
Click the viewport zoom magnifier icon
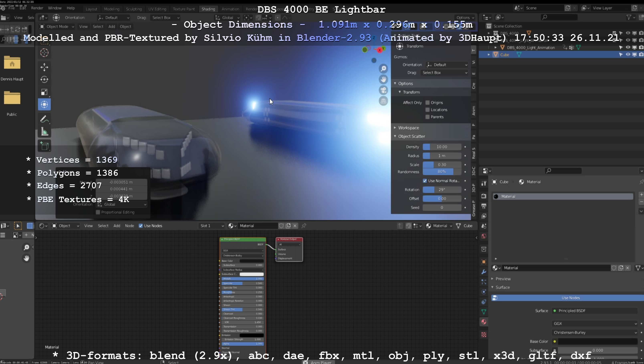point(383,69)
